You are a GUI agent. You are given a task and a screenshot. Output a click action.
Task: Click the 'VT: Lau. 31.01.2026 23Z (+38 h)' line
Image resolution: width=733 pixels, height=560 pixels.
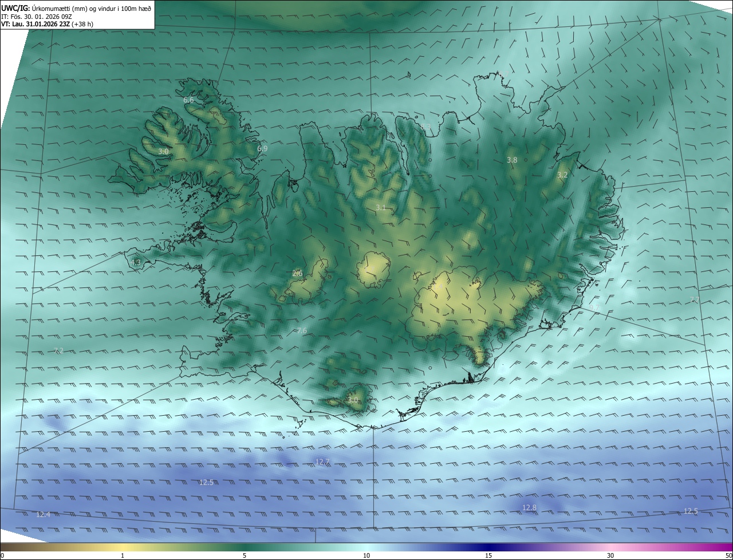pos(47,24)
